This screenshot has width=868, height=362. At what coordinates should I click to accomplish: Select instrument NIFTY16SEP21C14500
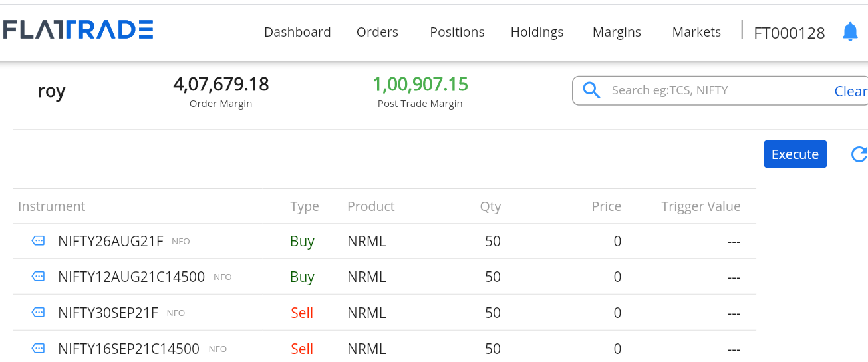click(x=128, y=349)
